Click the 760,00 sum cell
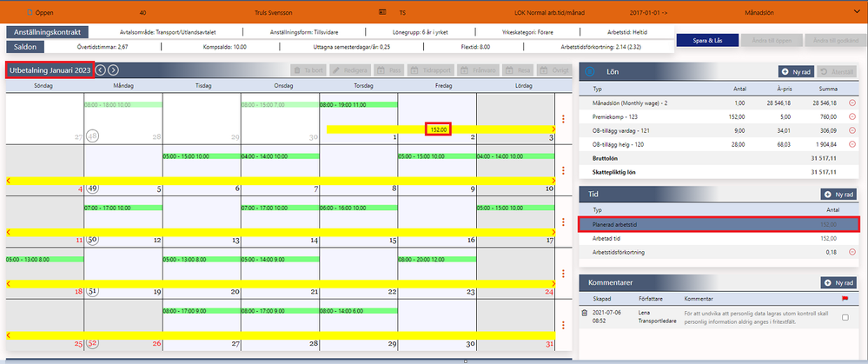This screenshot has height=364, width=868. (828, 117)
